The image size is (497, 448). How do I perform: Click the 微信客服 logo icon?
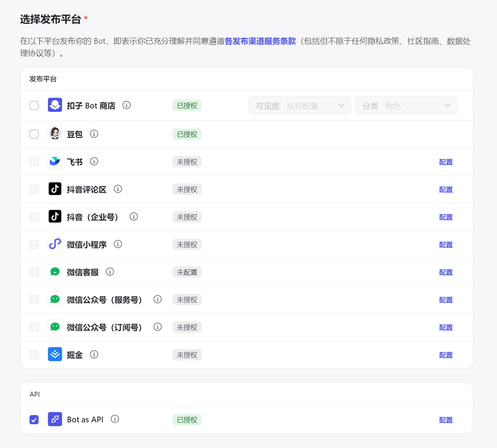coord(55,271)
